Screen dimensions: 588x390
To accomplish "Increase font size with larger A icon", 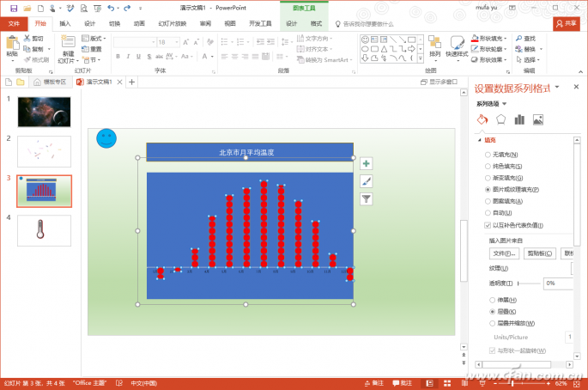I will pos(186,42).
